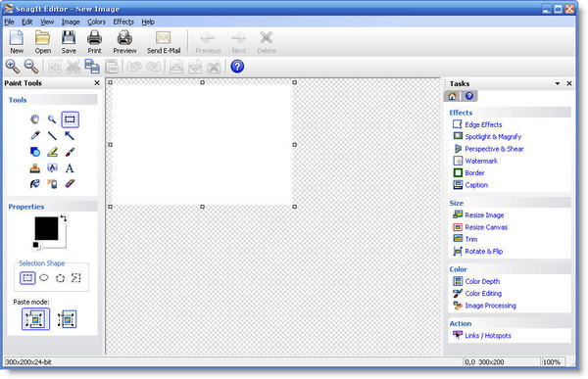Choose the ellipse selection shape
This screenshot has width=588, height=379.
[x=44, y=278]
